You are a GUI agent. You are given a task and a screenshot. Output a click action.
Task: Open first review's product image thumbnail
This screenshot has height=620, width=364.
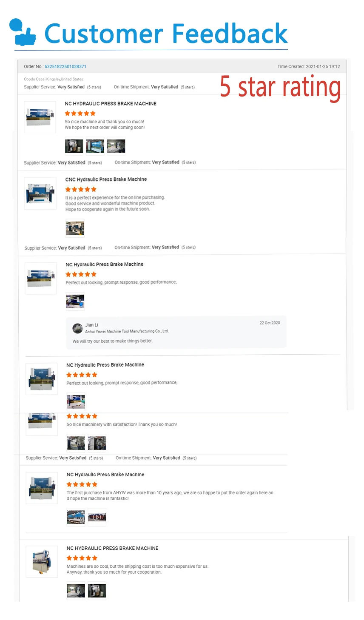[40, 117]
